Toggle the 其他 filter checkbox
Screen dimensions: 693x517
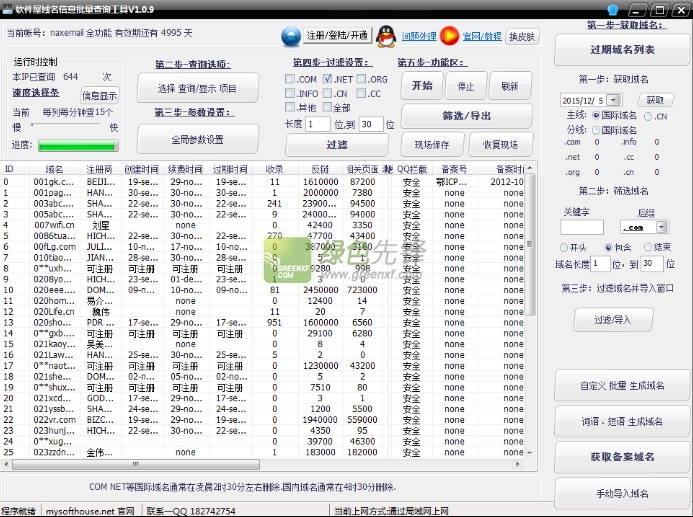click(290, 107)
